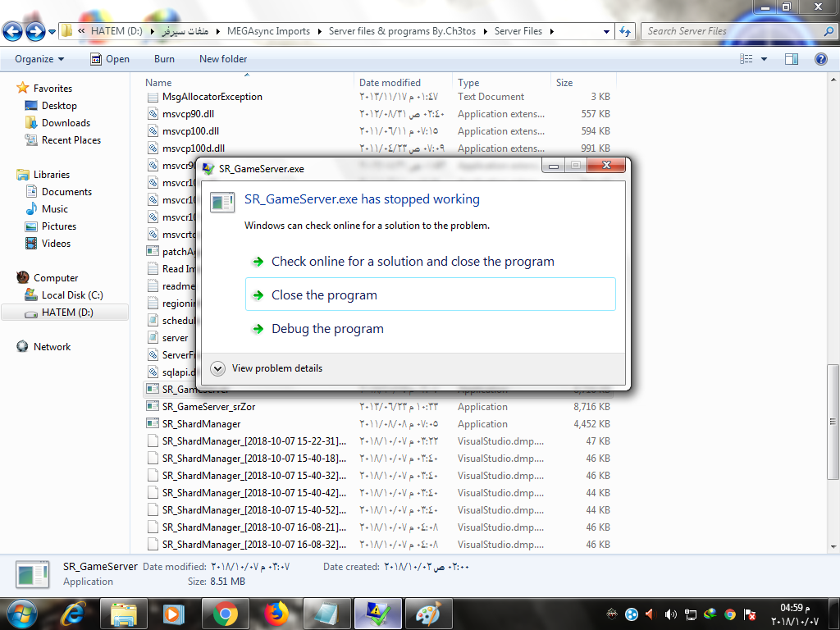Image resolution: width=840 pixels, height=630 pixels.
Task: Click Server files & programs By.Ch3tos breadcrumb
Action: click(402, 31)
